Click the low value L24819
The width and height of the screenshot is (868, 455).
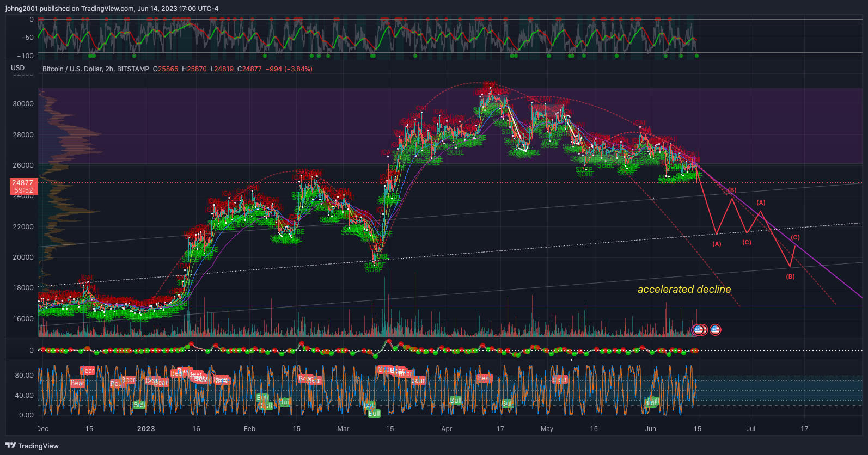(x=222, y=69)
